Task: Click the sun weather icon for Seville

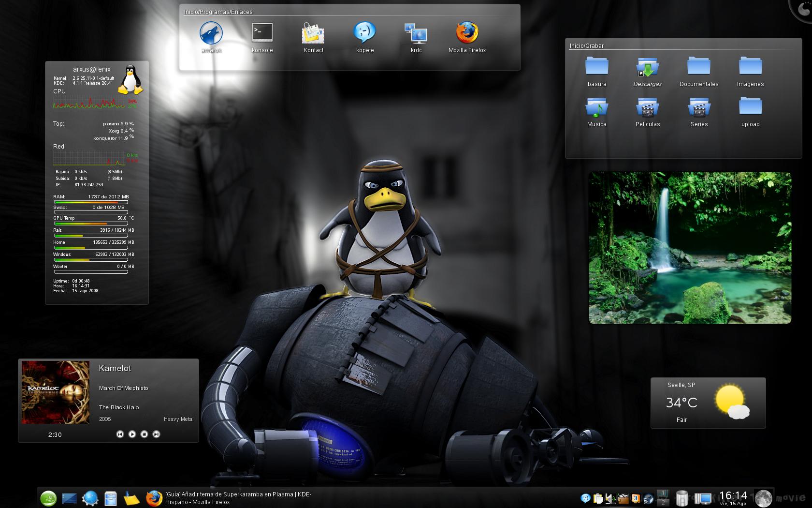Action: coord(732,402)
